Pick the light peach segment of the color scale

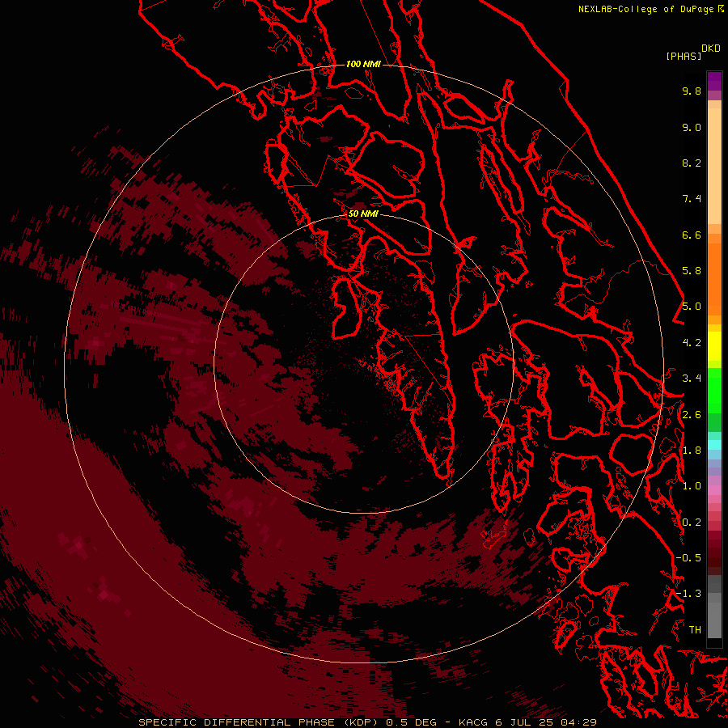(714, 166)
